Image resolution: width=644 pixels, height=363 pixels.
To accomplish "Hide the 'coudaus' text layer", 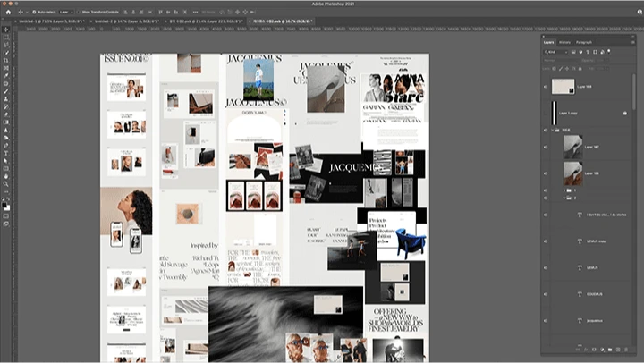I will point(546,294).
